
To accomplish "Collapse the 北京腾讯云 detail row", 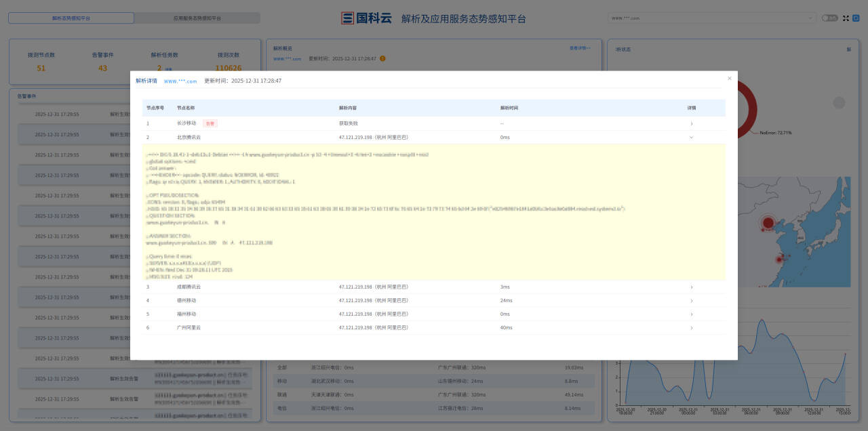I will click(x=691, y=138).
